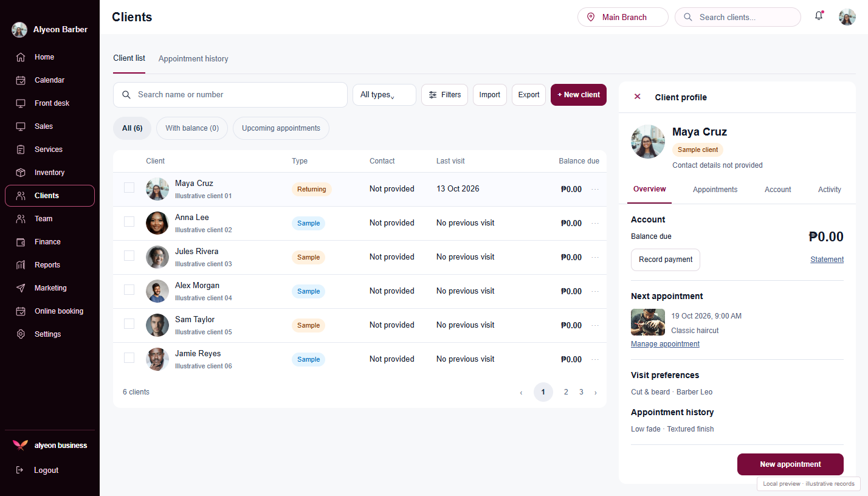Click Manage appointment link
This screenshot has height=496, width=868.
pyautogui.click(x=665, y=344)
